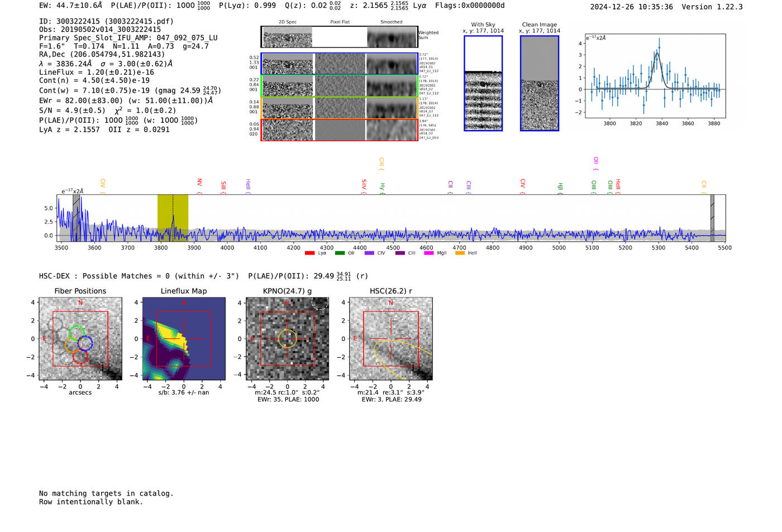The width and height of the screenshot is (782, 532).
Task: Click the EWr: 35, PLAE: 1000 caption
Action: (288, 399)
